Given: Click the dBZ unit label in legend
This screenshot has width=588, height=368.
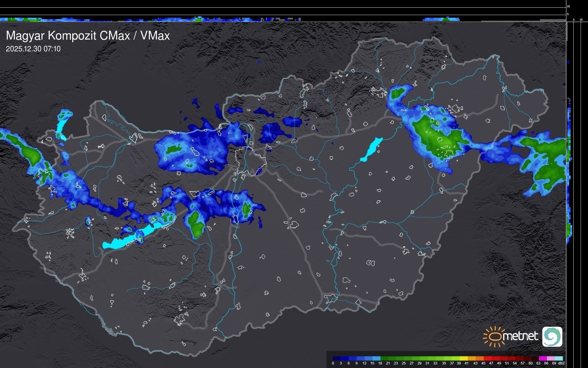Looking at the screenshot, I should pyautogui.click(x=561, y=363).
